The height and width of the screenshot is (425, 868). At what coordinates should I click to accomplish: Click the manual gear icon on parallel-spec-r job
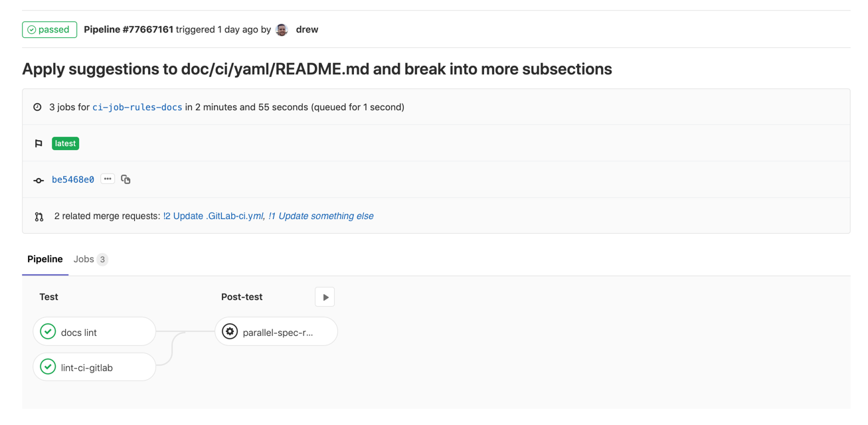[x=230, y=331]
